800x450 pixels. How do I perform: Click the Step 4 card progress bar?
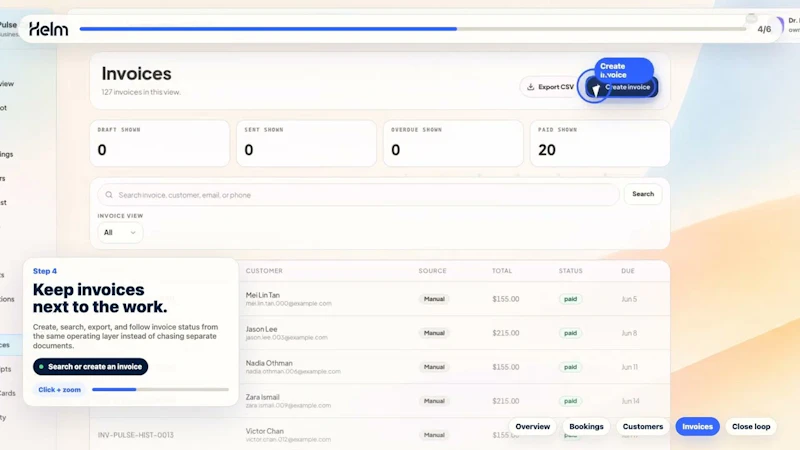pyautogui.click(x=160, y=389)
